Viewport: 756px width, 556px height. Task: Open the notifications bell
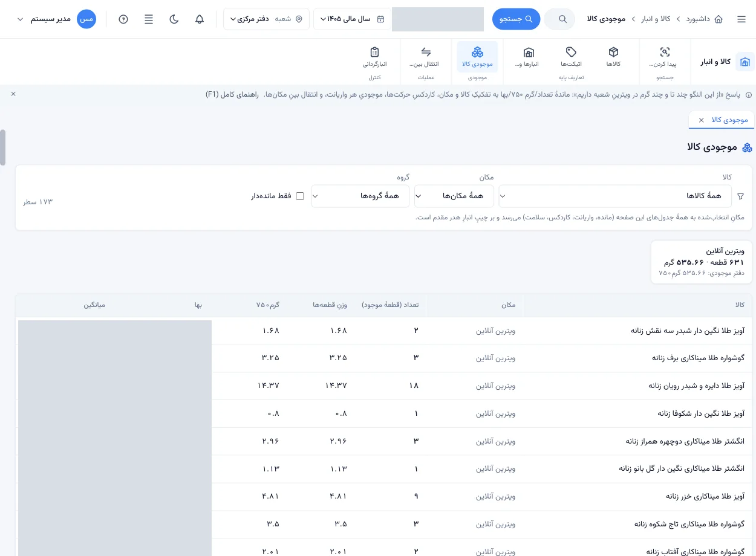(200, 19)
